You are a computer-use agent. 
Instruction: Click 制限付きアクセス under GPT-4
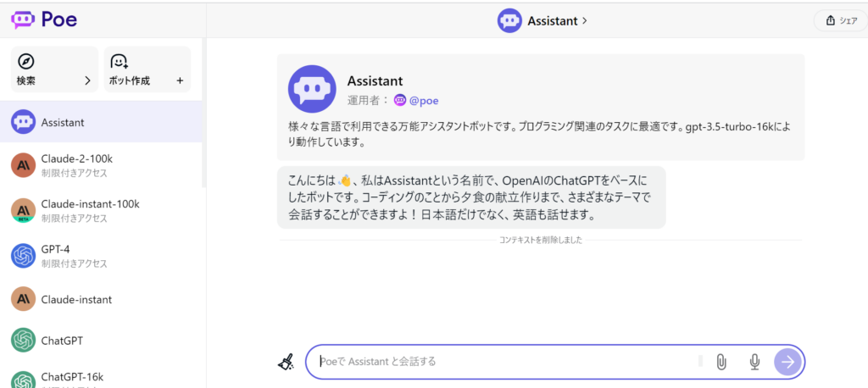75,263
